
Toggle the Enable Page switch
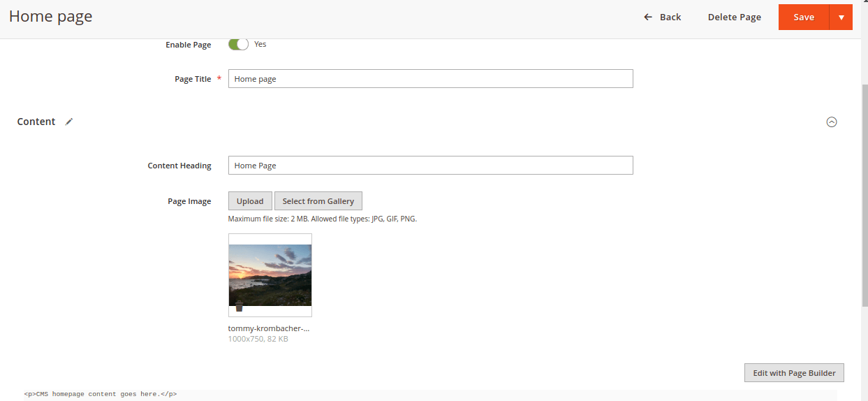point(238,44)
